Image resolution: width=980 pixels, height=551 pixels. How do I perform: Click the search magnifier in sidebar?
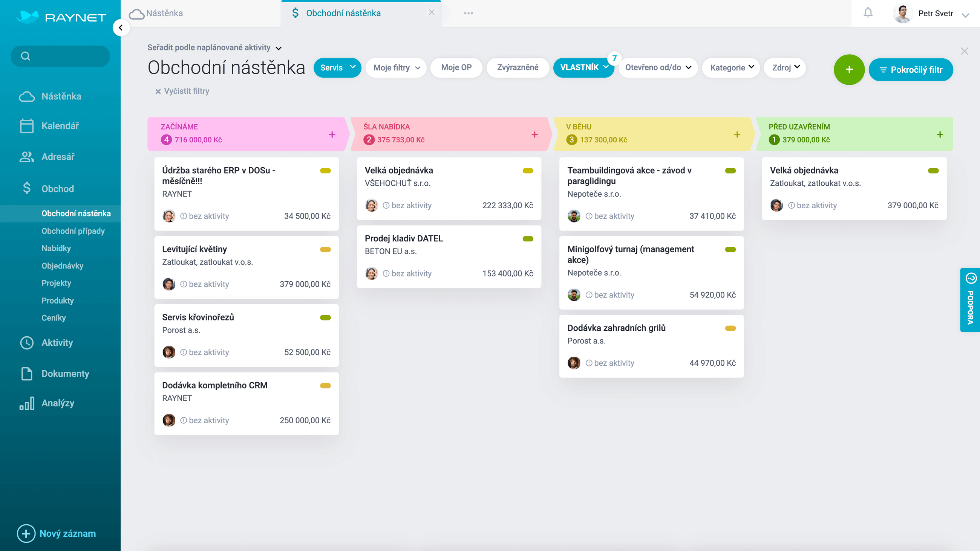pyautogui.click(x=25, y=56)
